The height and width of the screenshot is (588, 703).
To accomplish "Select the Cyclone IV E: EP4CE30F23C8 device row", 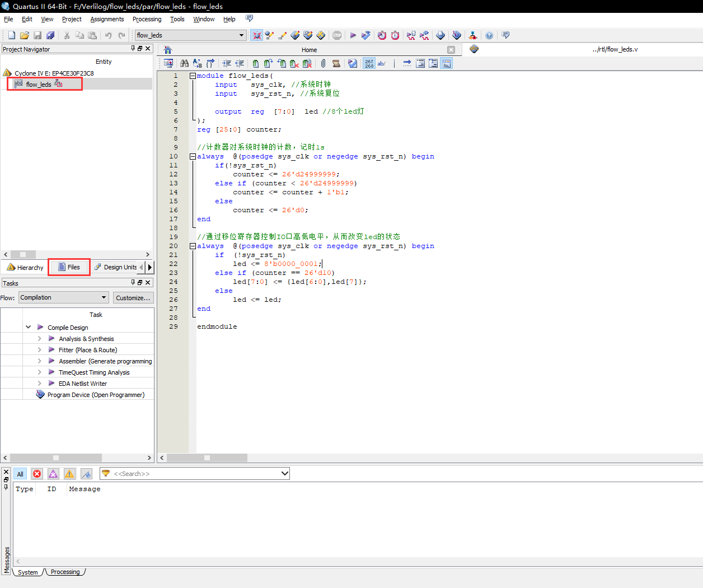I will pos(54,73).
